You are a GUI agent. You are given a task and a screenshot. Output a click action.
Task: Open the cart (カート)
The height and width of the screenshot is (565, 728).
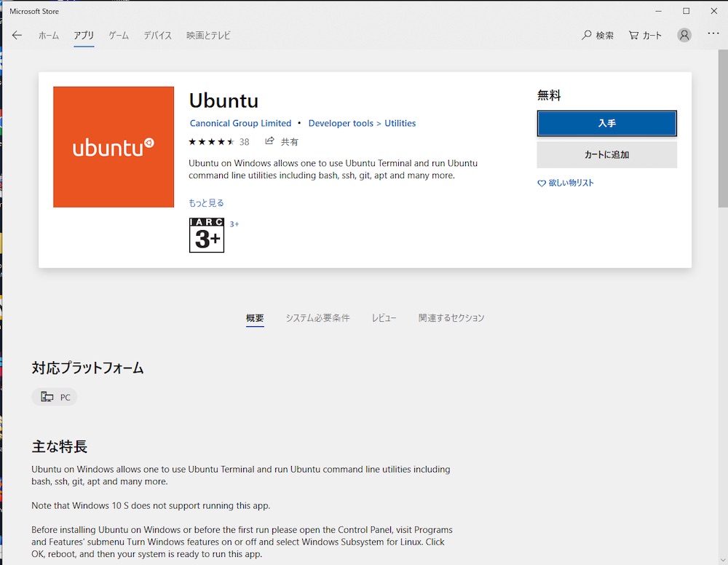pos(645,35)
